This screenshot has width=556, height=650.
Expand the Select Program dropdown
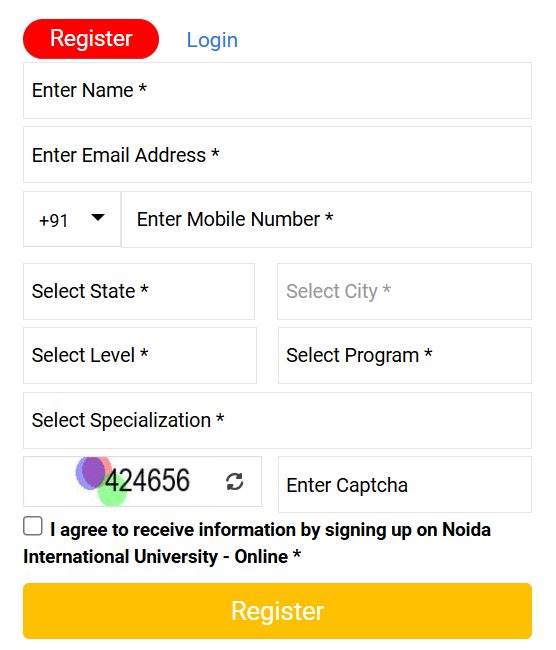point(405,355)
